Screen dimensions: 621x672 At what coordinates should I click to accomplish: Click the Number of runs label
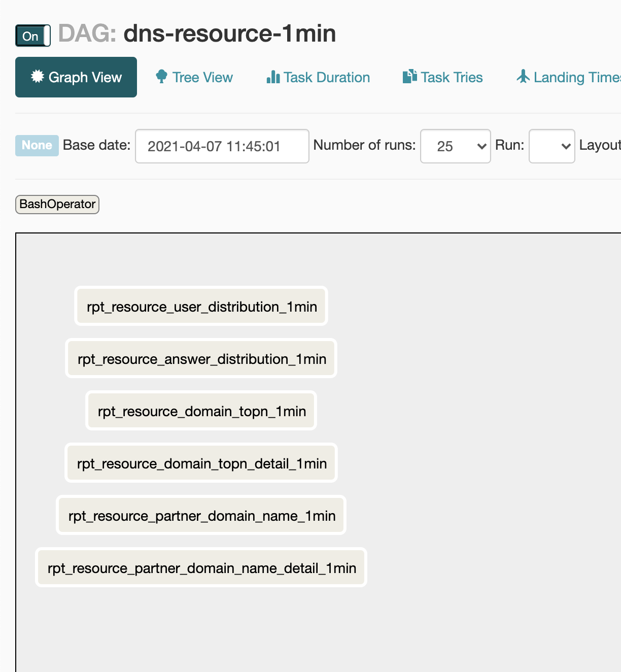[364, 145]
